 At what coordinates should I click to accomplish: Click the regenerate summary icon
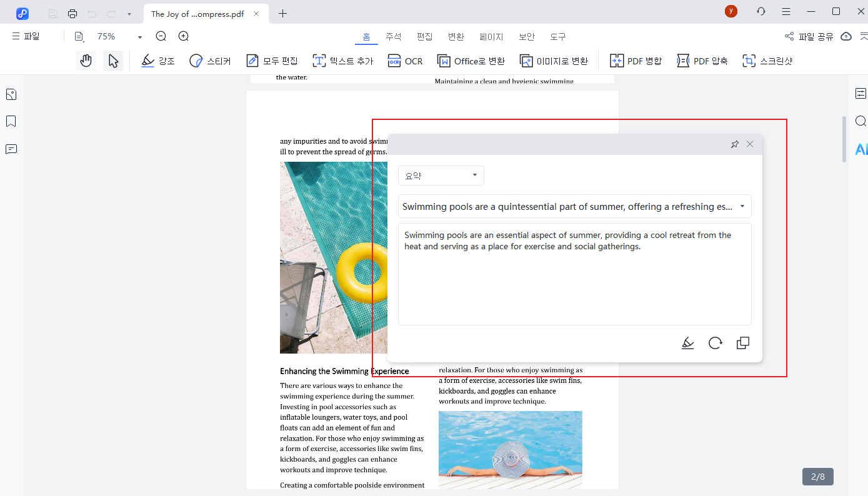(x=715, y=343)
